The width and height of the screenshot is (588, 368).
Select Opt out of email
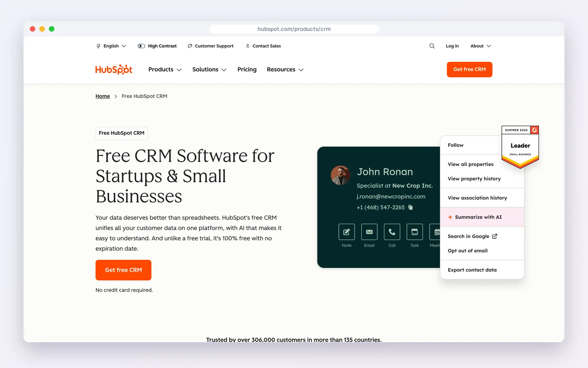click(482, 251)
